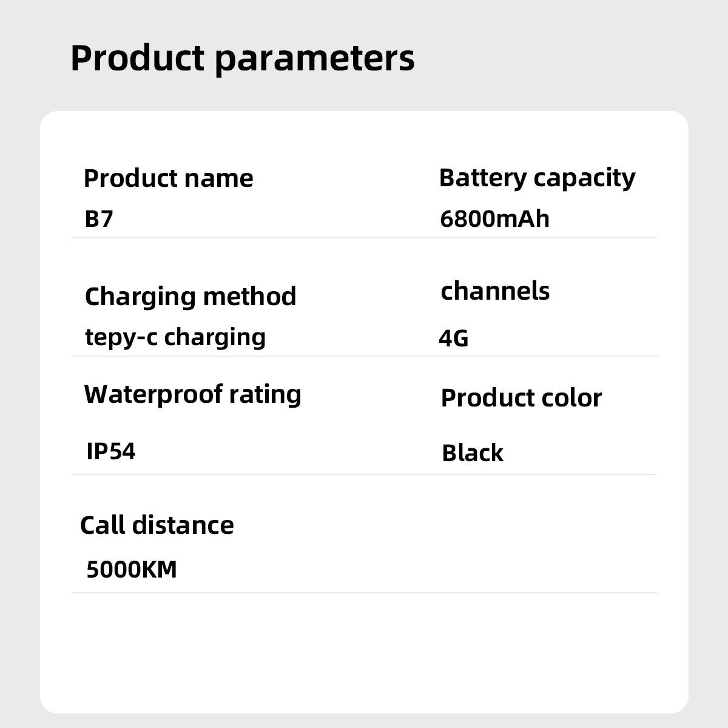Select the Waterproof rating label
This screenshot has width=728, height=728.
[192, 394]
